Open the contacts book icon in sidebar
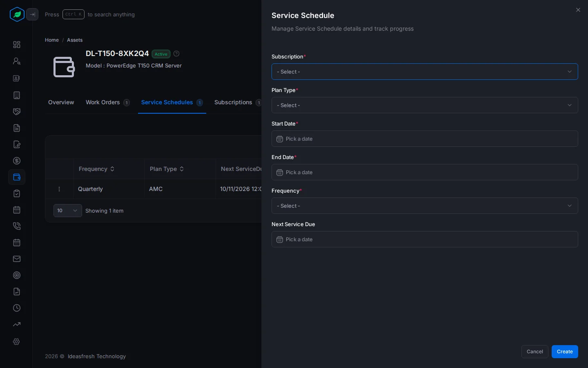This screenshot has width=588, height=368. [x=17, y=78]
